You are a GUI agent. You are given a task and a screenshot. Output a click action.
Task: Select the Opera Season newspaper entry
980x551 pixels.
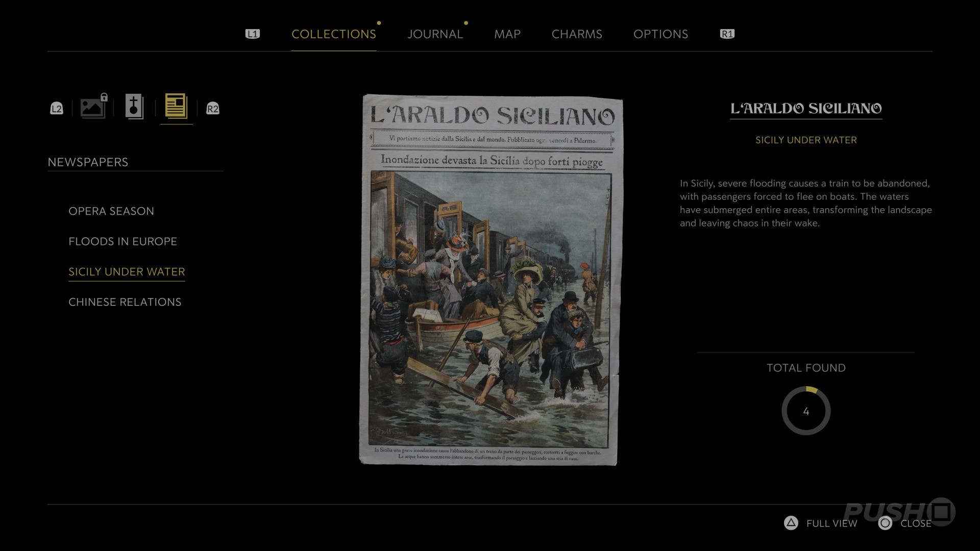[111, 211]
